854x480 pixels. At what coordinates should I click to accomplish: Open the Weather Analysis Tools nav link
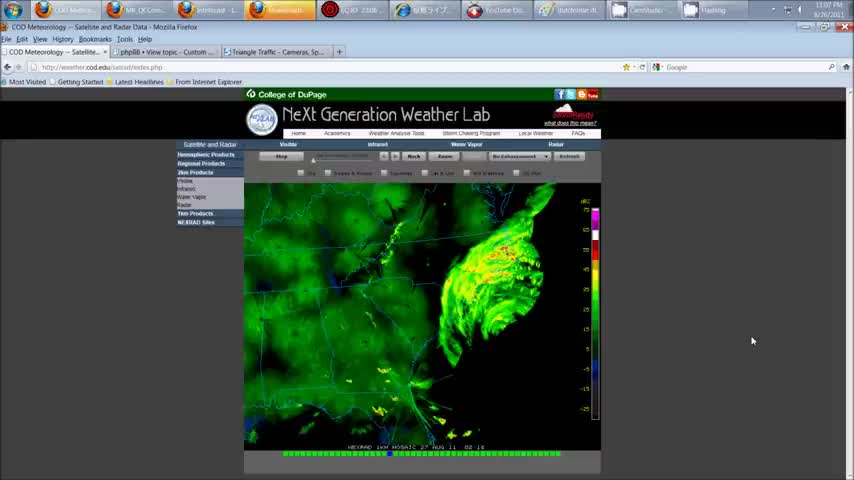pyautogui.click(x=396, y=133)
